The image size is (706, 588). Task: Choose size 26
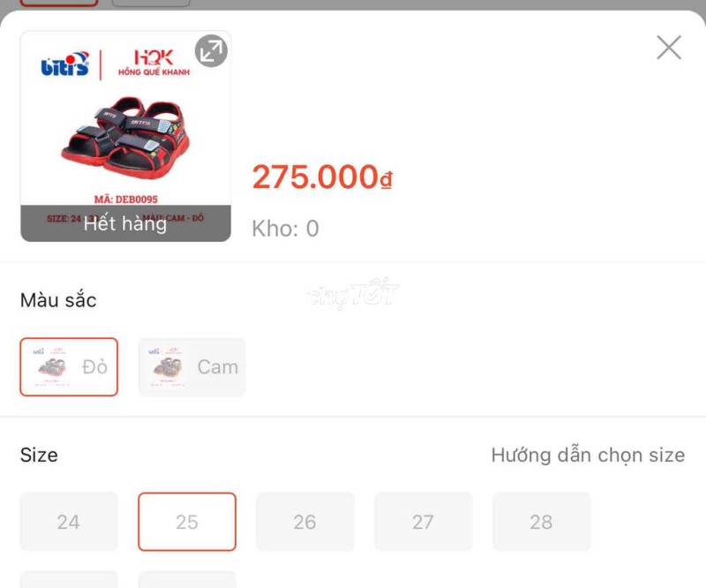tap(305, 522)
